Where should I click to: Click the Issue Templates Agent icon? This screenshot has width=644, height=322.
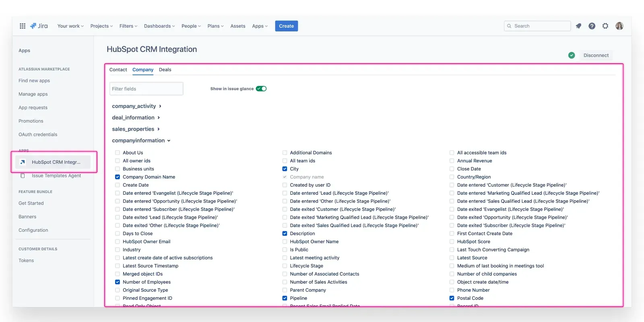coord(23,176)
